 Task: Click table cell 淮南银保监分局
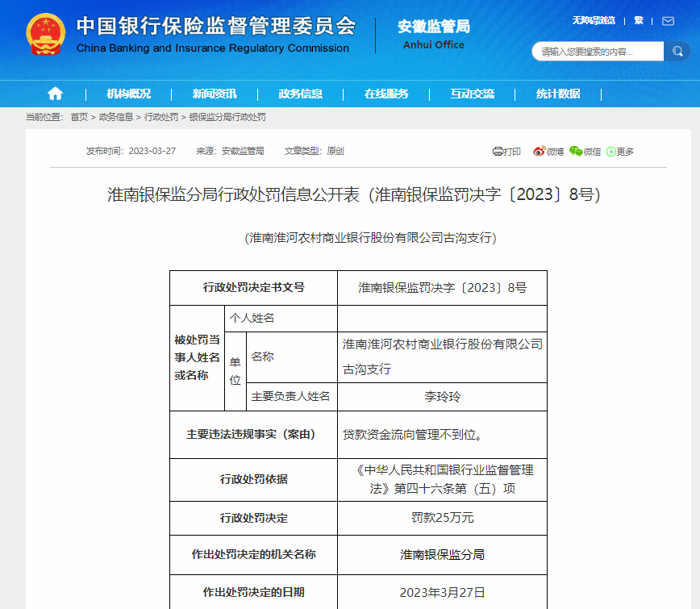[443, 554]
